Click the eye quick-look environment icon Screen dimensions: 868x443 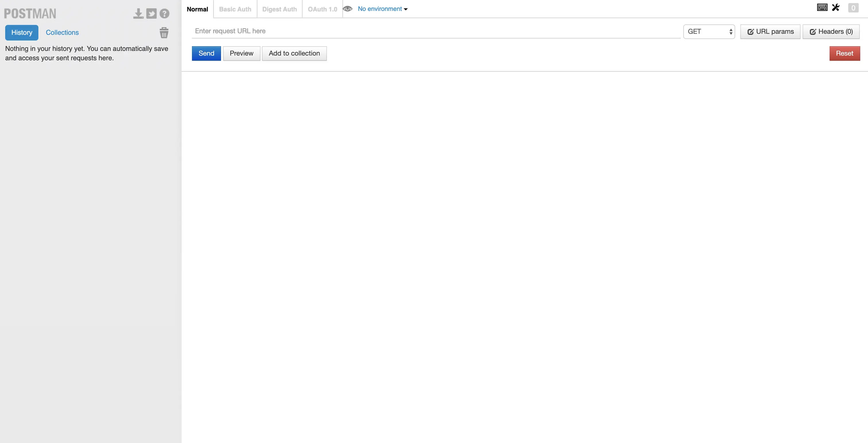(347, 9)
